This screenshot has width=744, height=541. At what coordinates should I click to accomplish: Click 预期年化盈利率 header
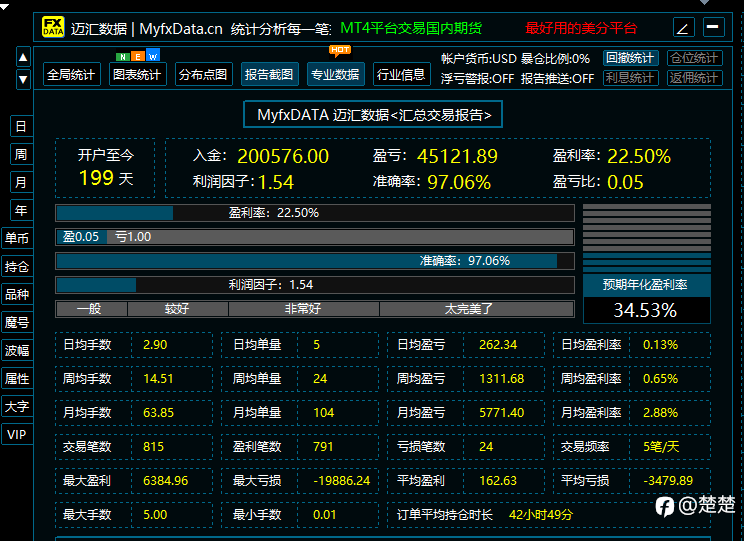tap(646, 285)
